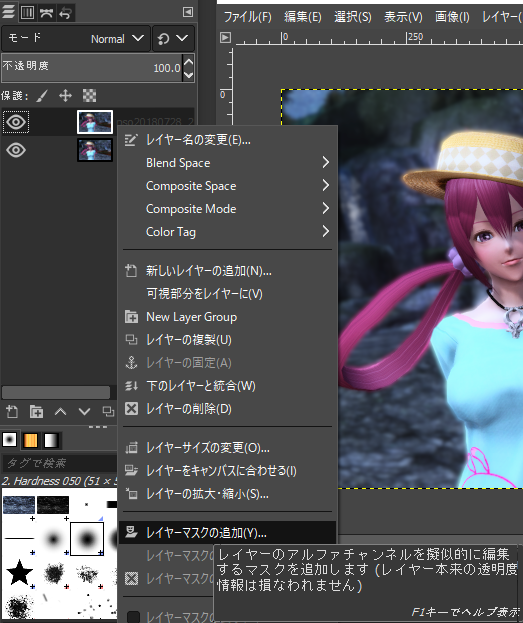
Task: Expand the Color Tag submenu
Action: pos(227,232)
